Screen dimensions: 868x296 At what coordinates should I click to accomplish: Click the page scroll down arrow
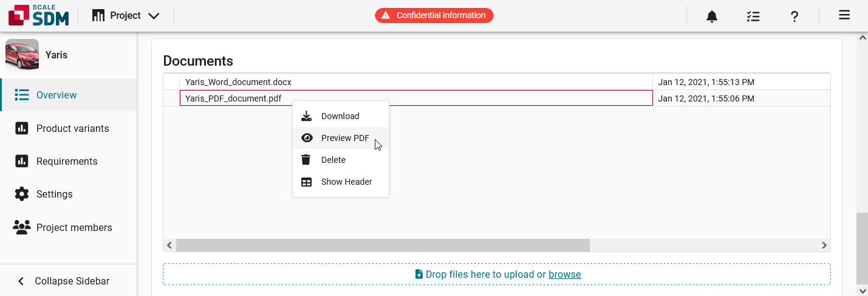862,291
